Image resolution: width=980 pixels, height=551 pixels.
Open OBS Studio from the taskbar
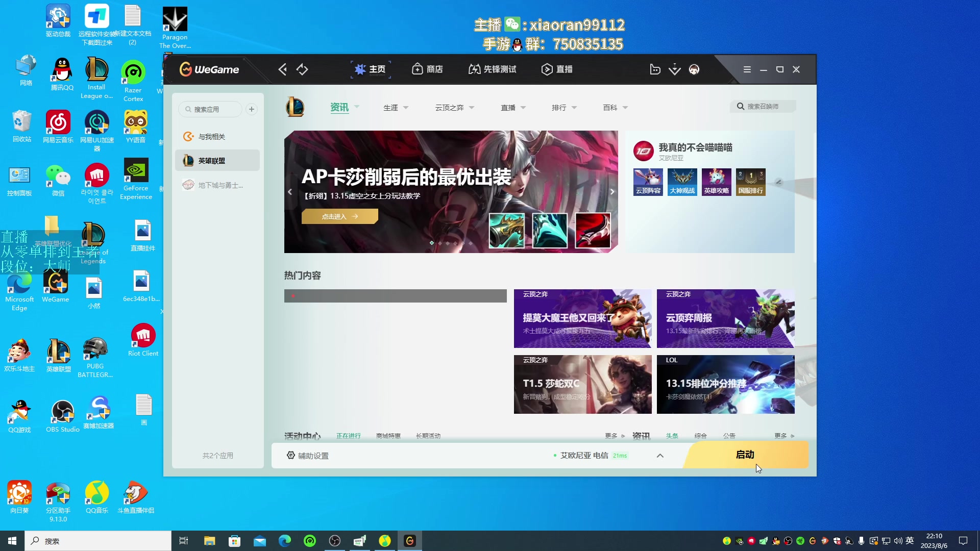click(x=335, y=541)
